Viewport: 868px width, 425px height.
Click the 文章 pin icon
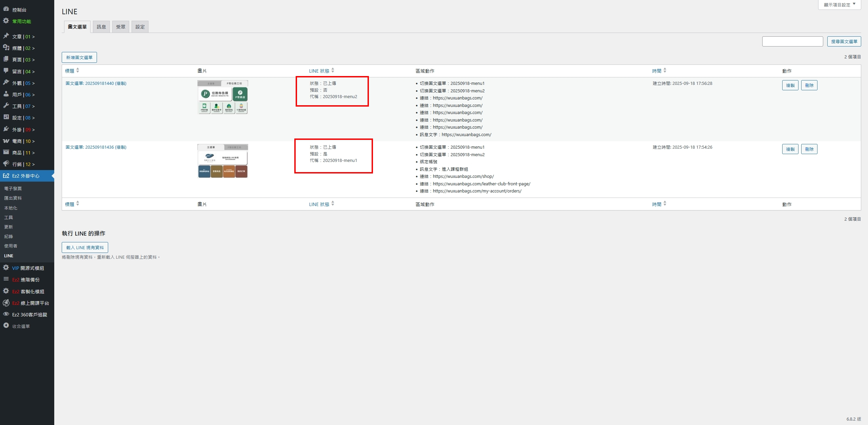tap(6, 36)
